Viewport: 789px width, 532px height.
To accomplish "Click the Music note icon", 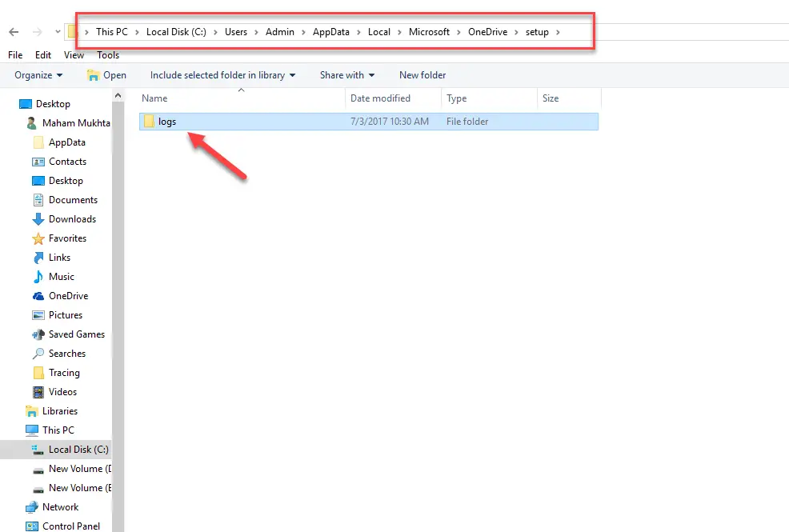I will click(38, 277).
